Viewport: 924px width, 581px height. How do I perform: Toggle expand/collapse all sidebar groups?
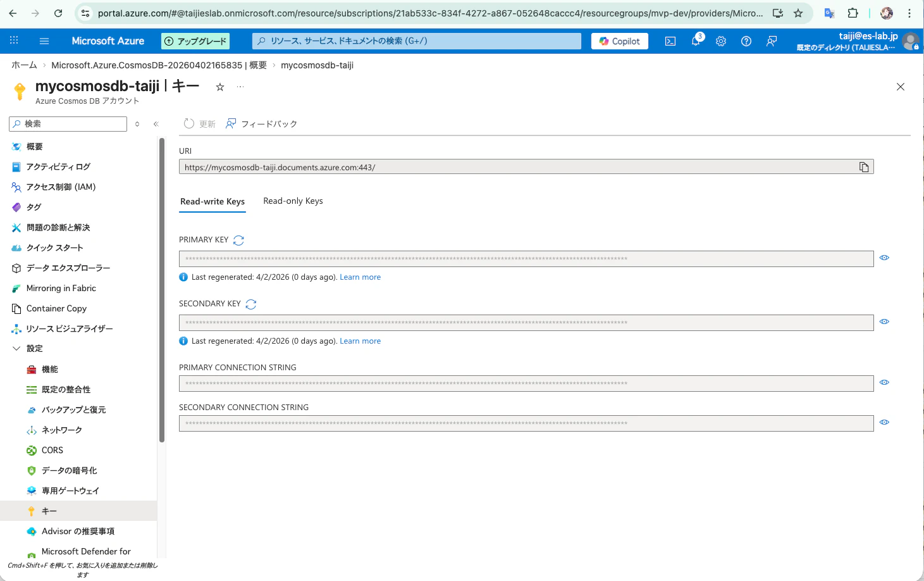coord(137,124)
